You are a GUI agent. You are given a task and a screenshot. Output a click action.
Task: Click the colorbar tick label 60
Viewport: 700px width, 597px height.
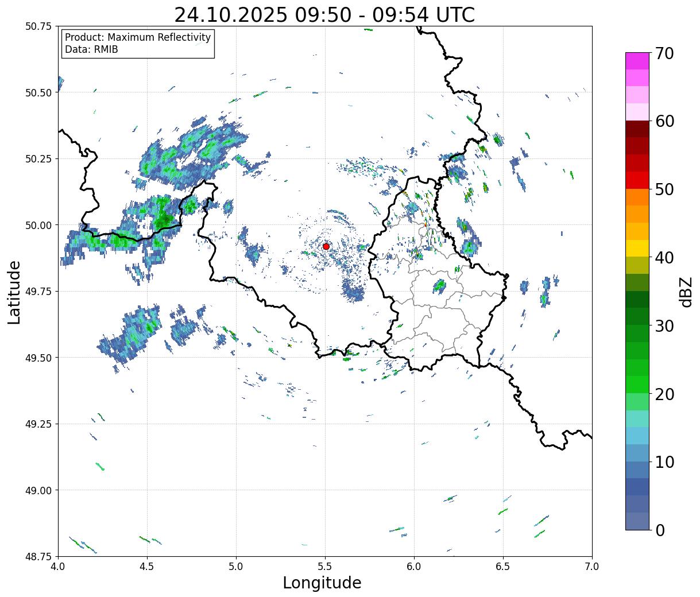click(x=664, y=121)
